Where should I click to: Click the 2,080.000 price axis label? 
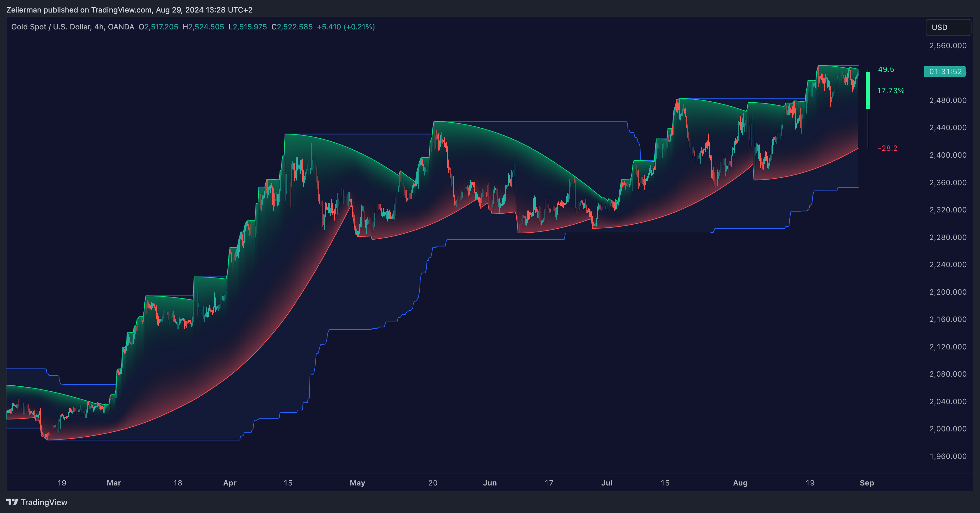tap(948, 374)
